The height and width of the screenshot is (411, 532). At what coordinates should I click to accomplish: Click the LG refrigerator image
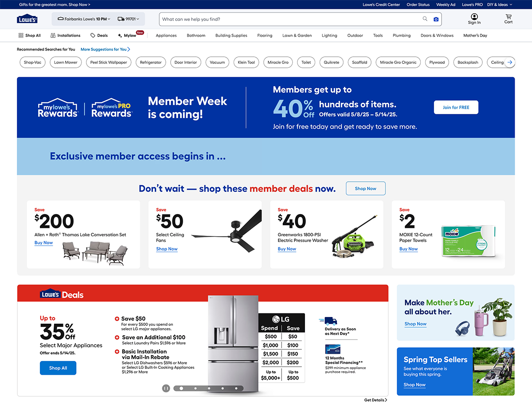click(234, 344)
